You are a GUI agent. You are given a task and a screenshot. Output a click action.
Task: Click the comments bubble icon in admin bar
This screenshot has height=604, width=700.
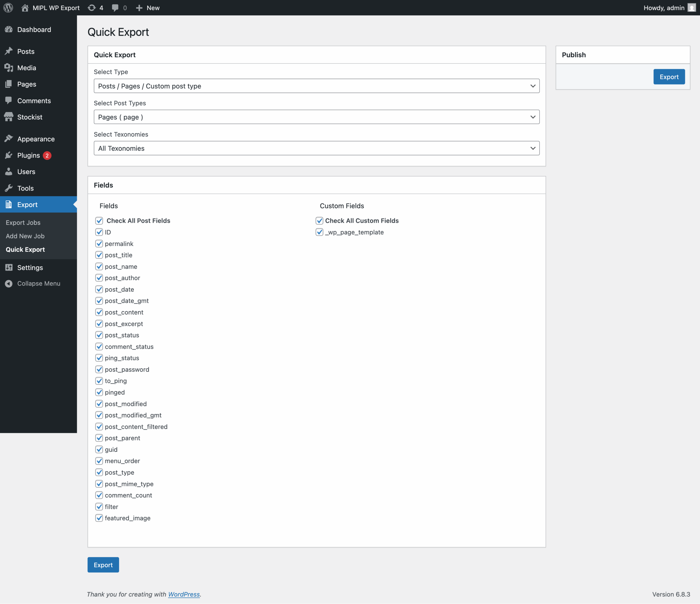coord(115,7)
